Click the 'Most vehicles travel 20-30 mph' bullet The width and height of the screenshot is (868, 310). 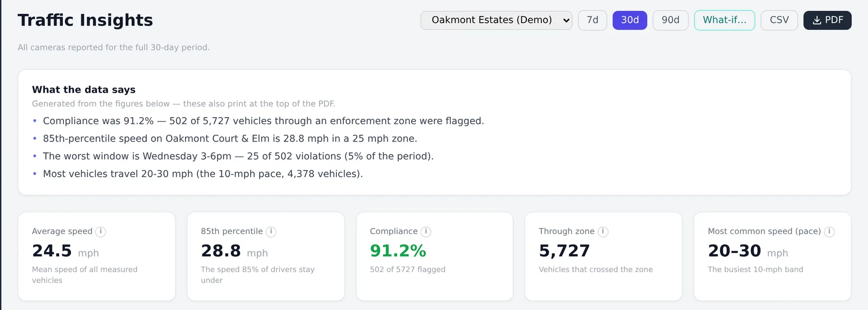(203, 173)
